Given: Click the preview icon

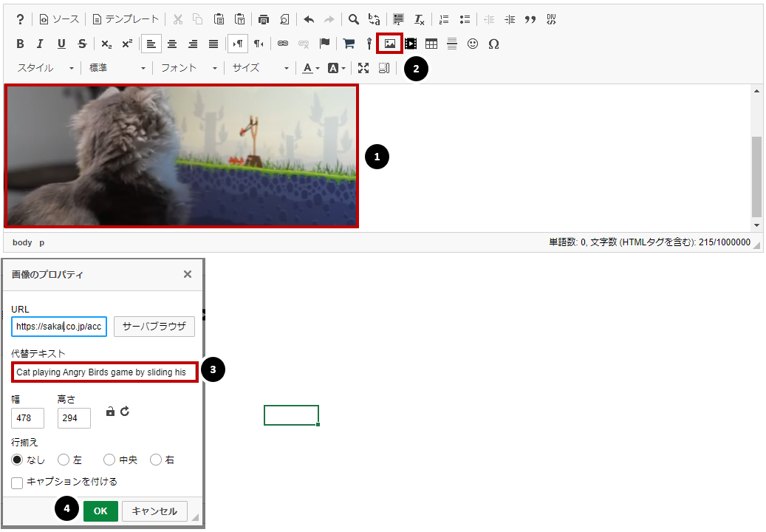Looking at the screenshot, I should (x=284, y=19).
